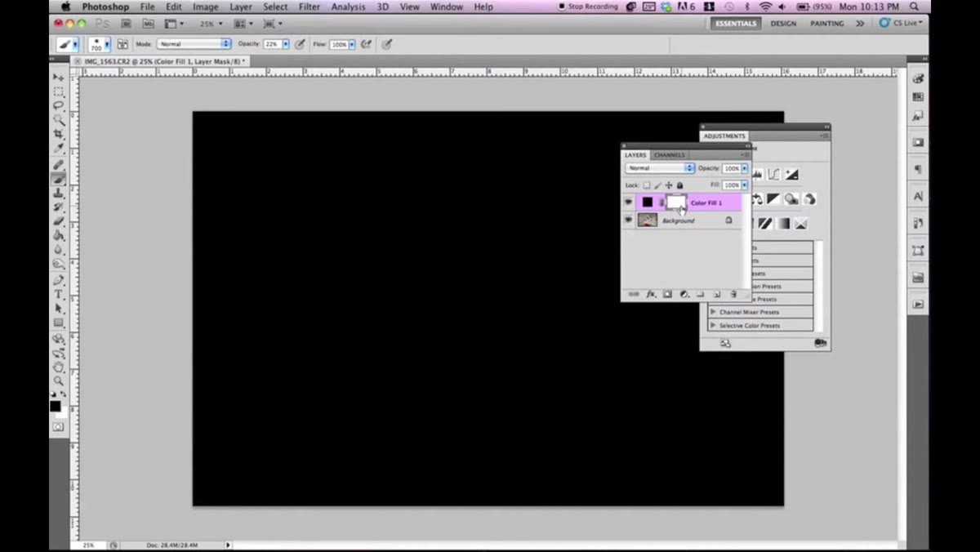Image resolution: width=980 pixels, height=552 pixels.
Task: Select the Eyedropper tool
Action: [59, 148]
